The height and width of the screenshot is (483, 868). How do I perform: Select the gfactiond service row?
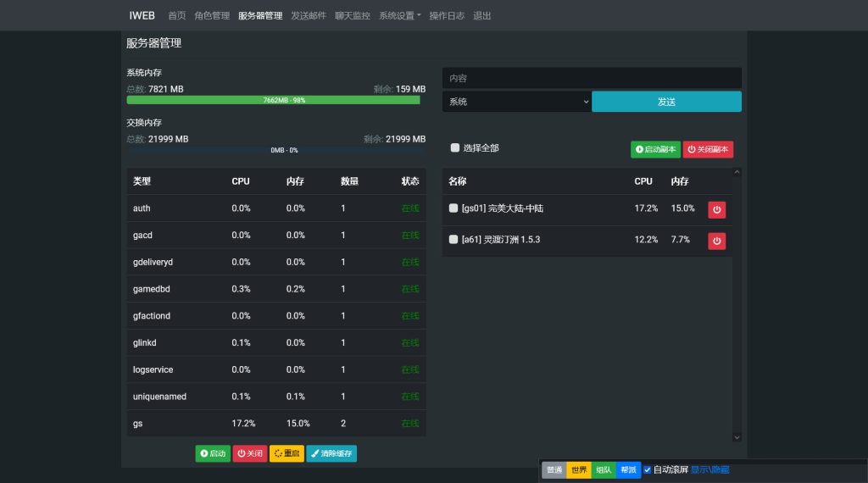[276, 316]
